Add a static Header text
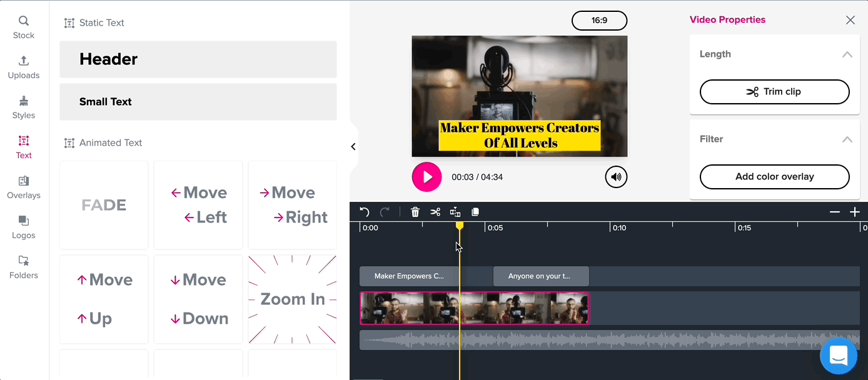The image size is (868, 380). (198, 59)
